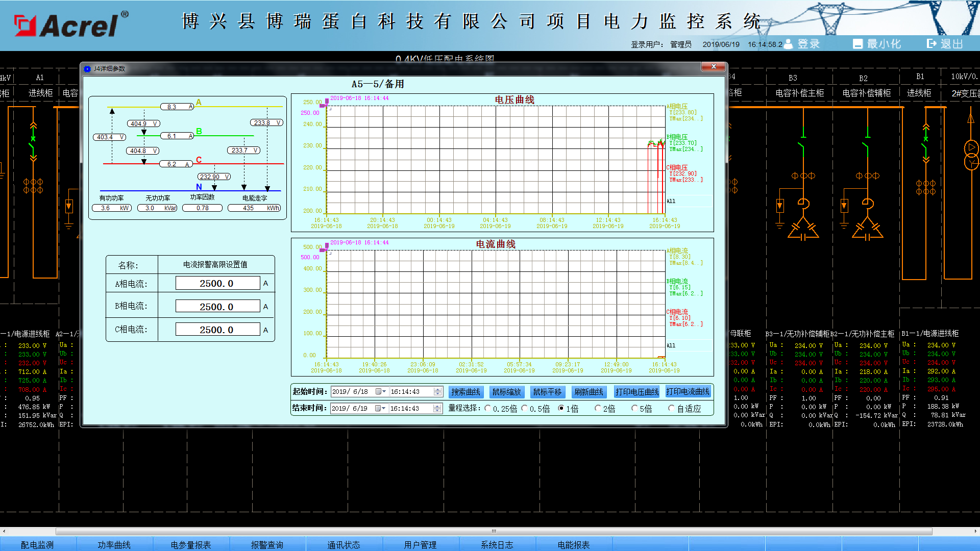The height and width of the screenshot is (551, 980).
Task: Click the A1 incoming cabinet breaker symbol
Action: coord(33,143)
